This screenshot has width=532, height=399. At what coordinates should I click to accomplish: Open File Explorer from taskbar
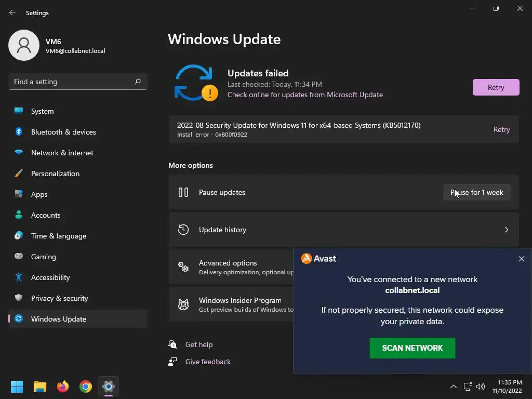coord(39,387)
